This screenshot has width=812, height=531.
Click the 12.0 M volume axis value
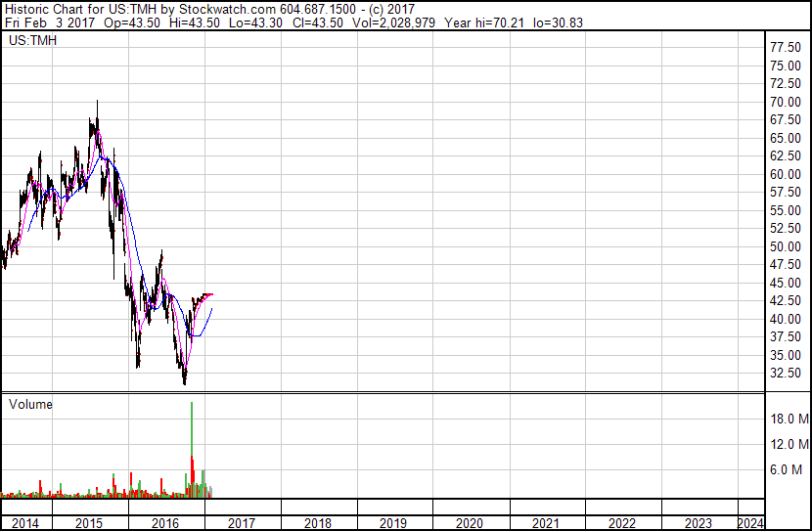(789, 444)
